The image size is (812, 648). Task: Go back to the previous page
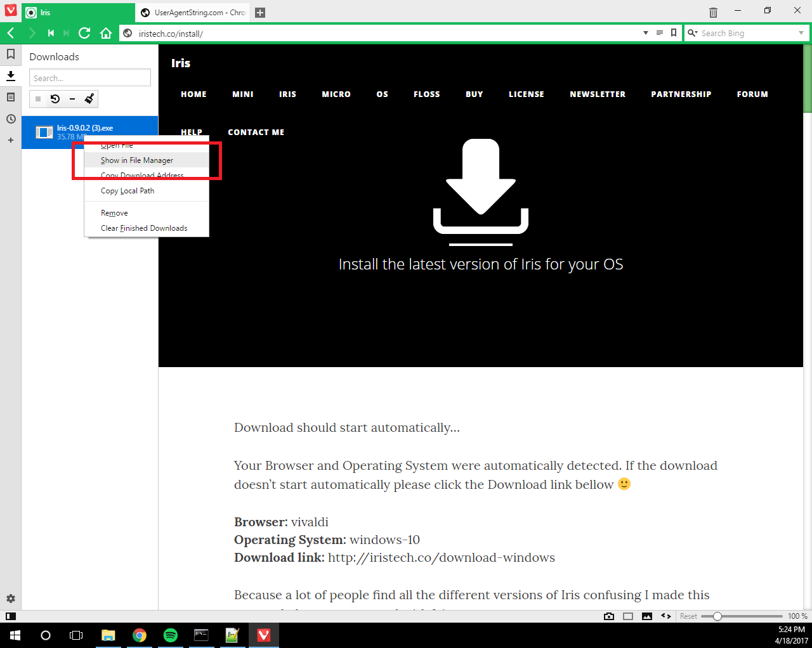coord(11,33)
